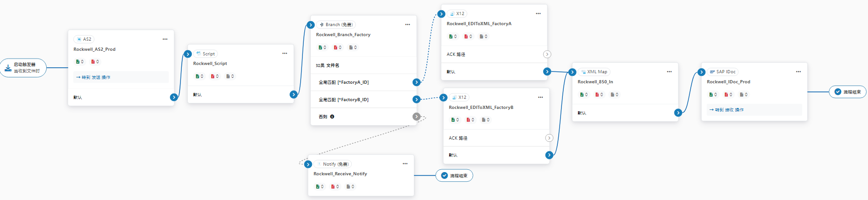Image resolution: width=868 pixels, height=200 pixels.
Task: Click the download icon on the start trigger
Action: (x=8, y=68)
